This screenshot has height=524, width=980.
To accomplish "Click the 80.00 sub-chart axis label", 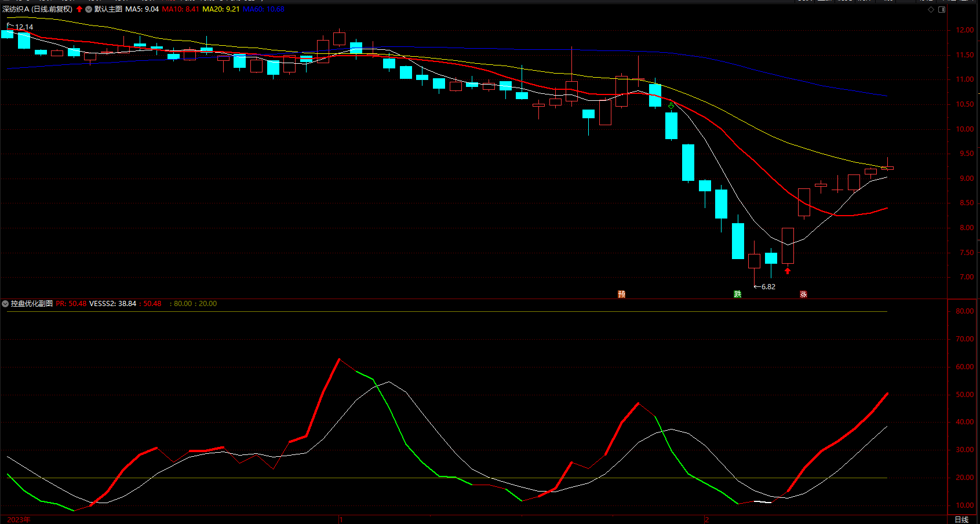I will coord(965,311).
